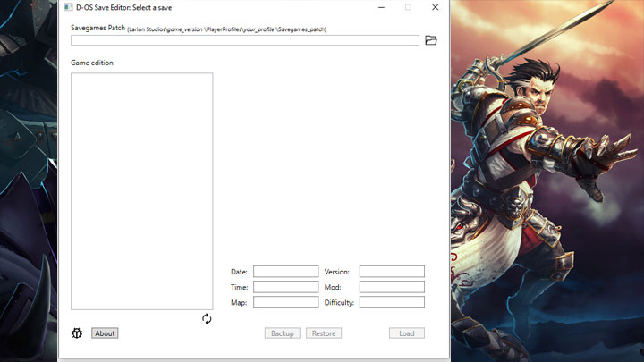Open the About dialog
Image resolution: width=644 pixels, height=362 pixels.
coord(105,333)
